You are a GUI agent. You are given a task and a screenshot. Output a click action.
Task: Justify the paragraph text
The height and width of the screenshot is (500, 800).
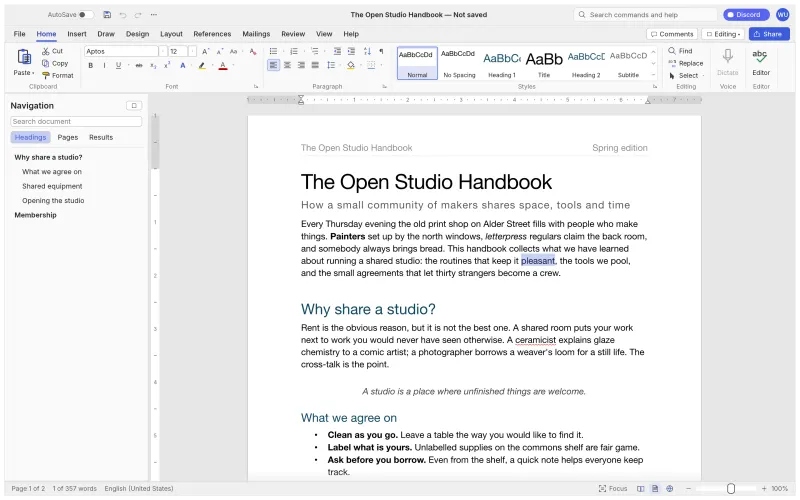tap(315, 65)
